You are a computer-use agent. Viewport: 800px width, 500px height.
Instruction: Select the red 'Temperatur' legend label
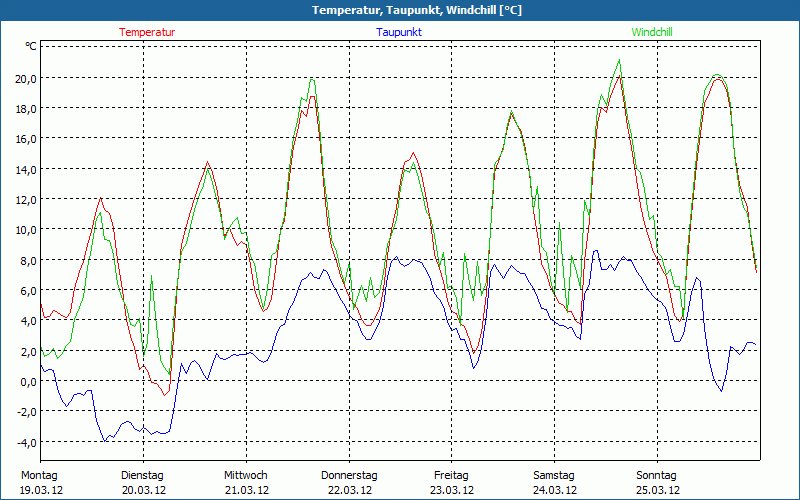point(147,32)
